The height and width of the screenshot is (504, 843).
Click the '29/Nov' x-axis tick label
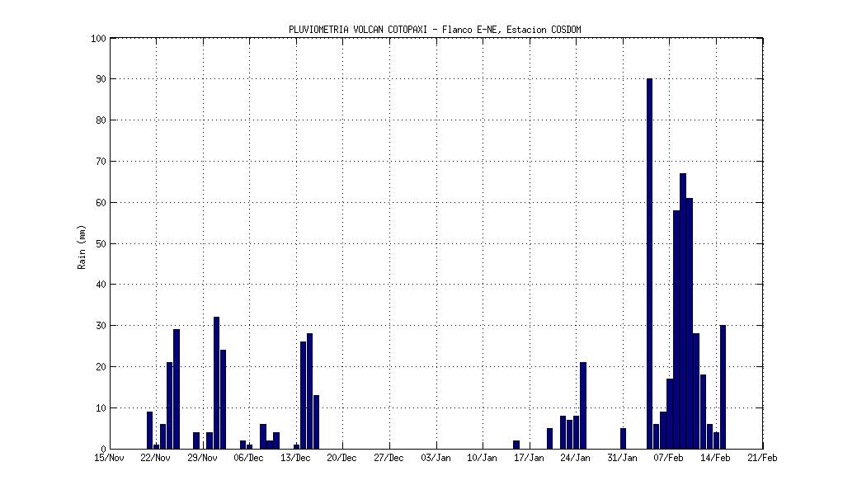[203, 458]
